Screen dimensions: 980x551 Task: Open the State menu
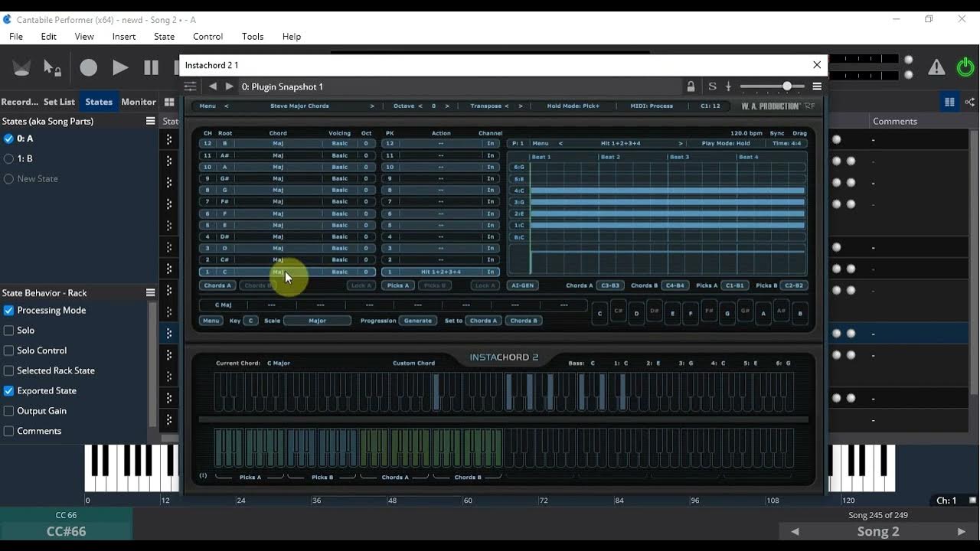click(x=164, y=36)
